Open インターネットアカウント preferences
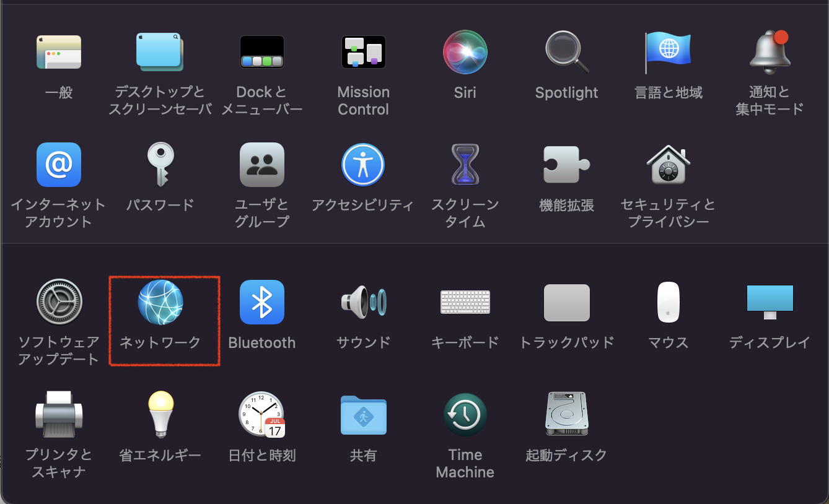The height and width of the screenshot is (504, 829). click(59, 165)
